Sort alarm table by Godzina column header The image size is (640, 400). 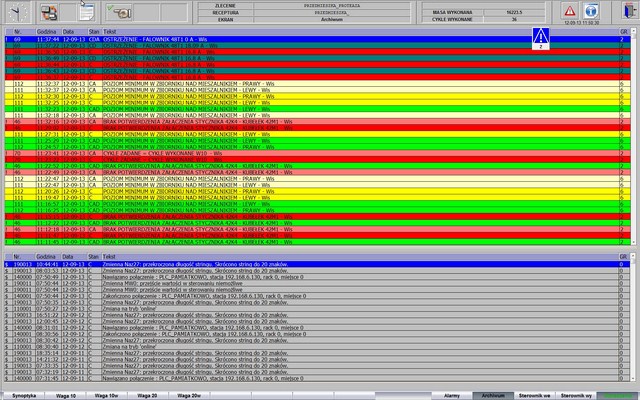click(x=48, y=31)
